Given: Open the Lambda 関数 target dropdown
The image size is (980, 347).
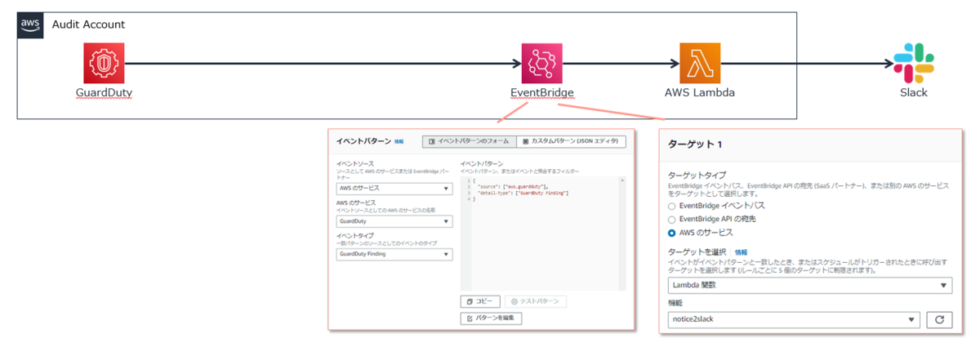Looking at the screenshot, I should (810, 285).
